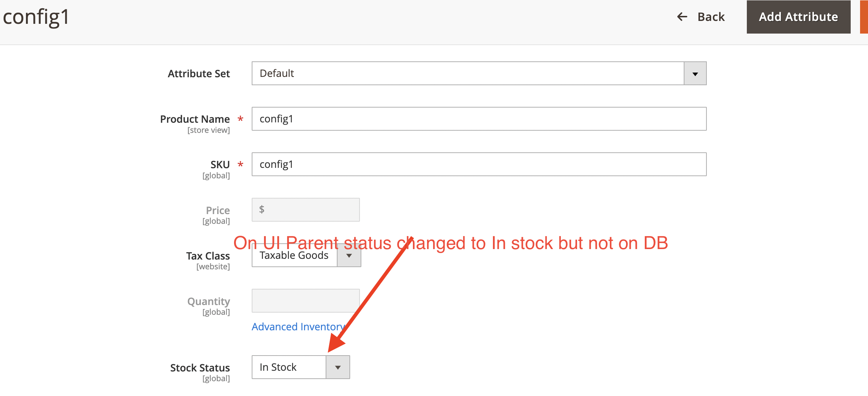Click the Add Attribute button

coord(798,17)
